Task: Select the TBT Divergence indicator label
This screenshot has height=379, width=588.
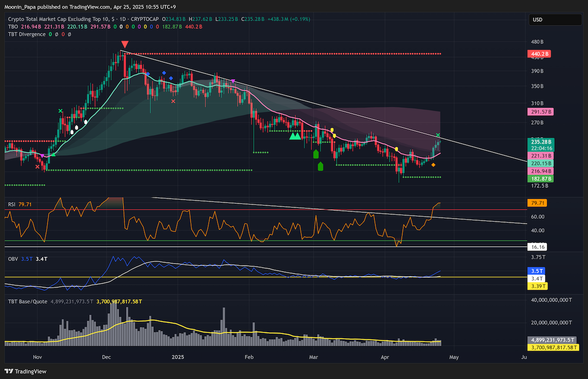Action: (26, 34)
